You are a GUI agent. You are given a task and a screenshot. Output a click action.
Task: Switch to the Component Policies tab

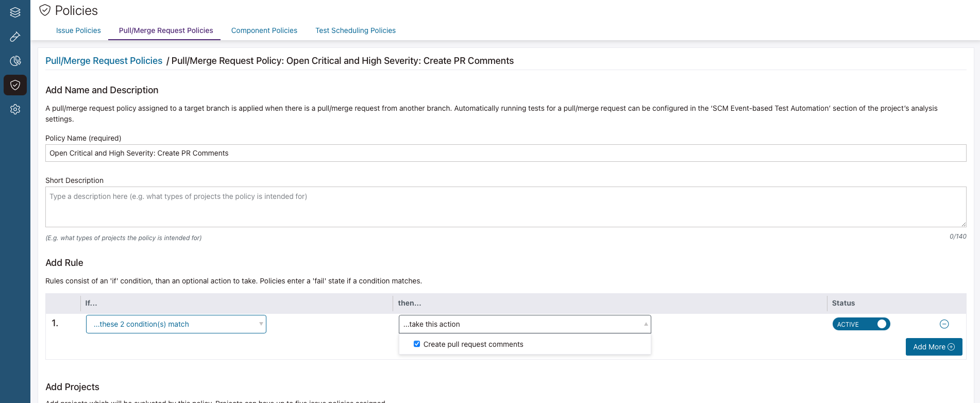pos(264,30)
